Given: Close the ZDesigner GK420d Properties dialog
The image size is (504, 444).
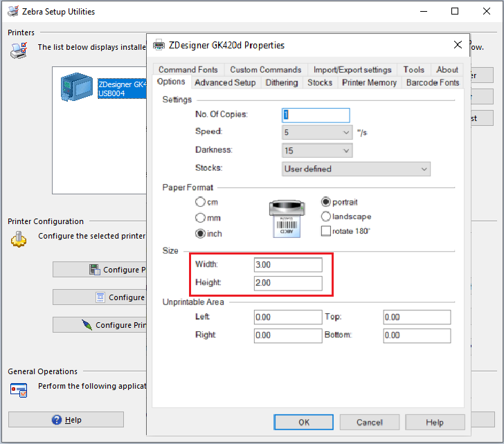Looking at the screenshot, I should point(458,45).
